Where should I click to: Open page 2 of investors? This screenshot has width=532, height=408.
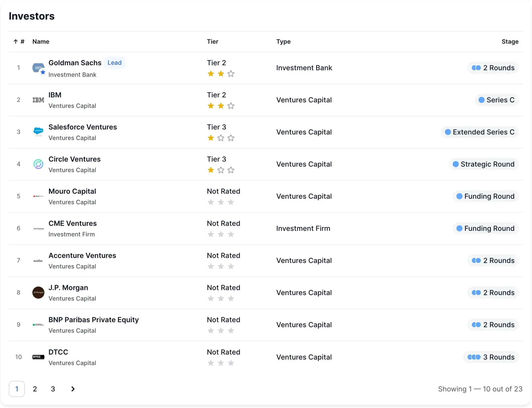(x=35, y=389)
